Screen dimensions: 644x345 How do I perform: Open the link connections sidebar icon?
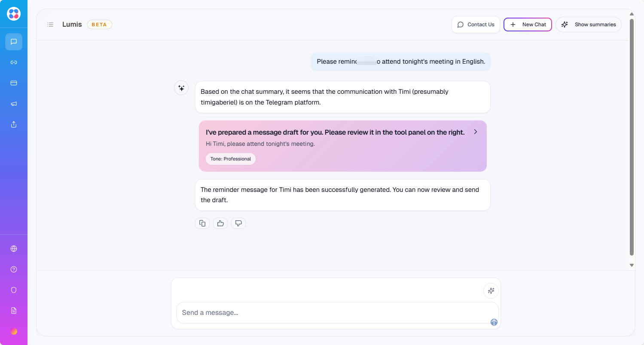click(14, 62)
